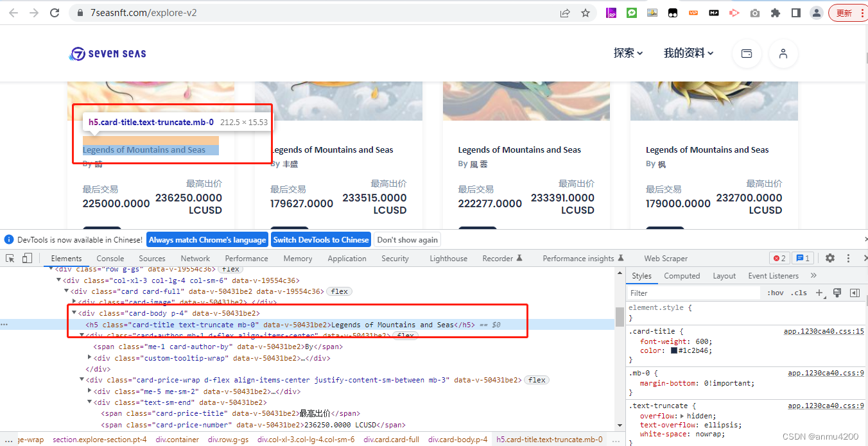Viewport: 868px width, 446px height.
Task: Collapse the card card-full div node
Action: (66, 291)
